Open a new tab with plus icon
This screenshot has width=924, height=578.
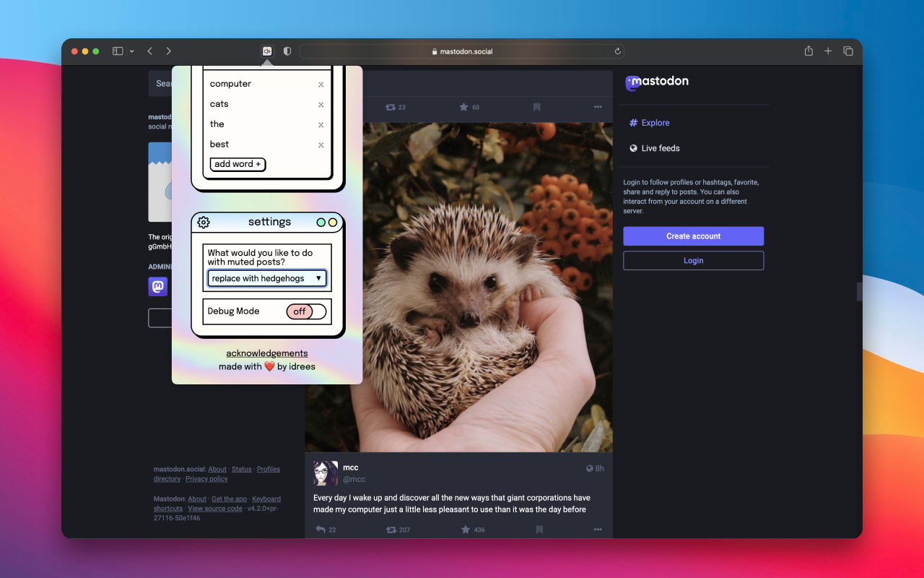pos(828,51)
